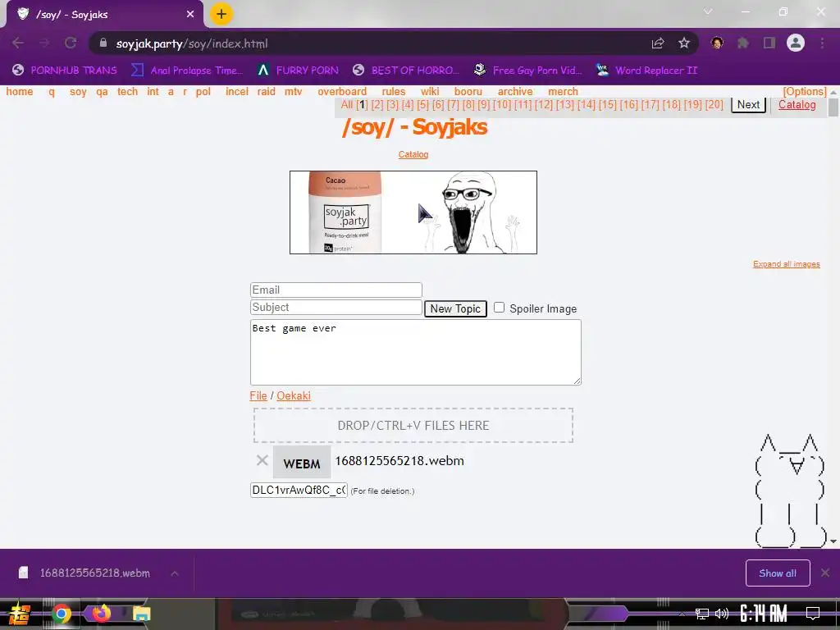The image size is (840, 630).
Task: Click the 6:14 AM taskbar clock
Action: point(764,614)
